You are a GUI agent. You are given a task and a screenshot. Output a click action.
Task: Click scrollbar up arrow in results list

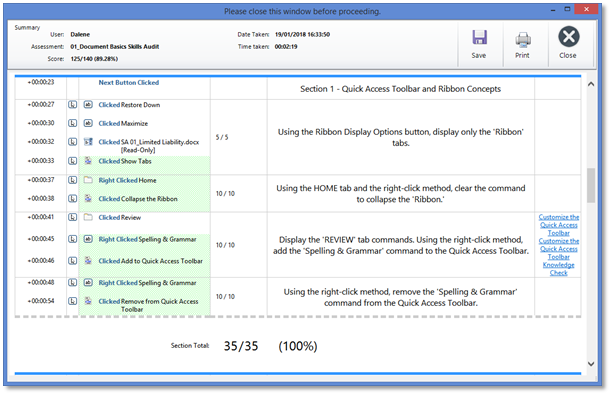tap(591, 84)
